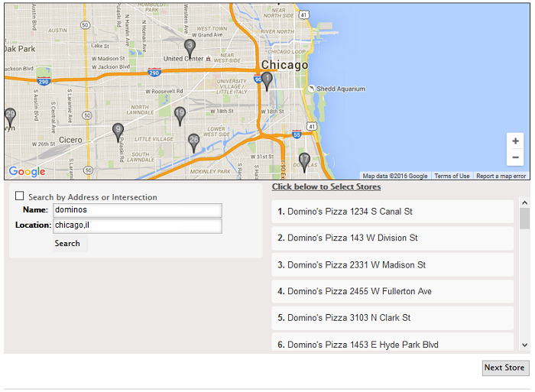This screenshot has width=535, height=392.
Task: Enable Search by Address or Intersection checkbox
Action: [x=19, y=196]
